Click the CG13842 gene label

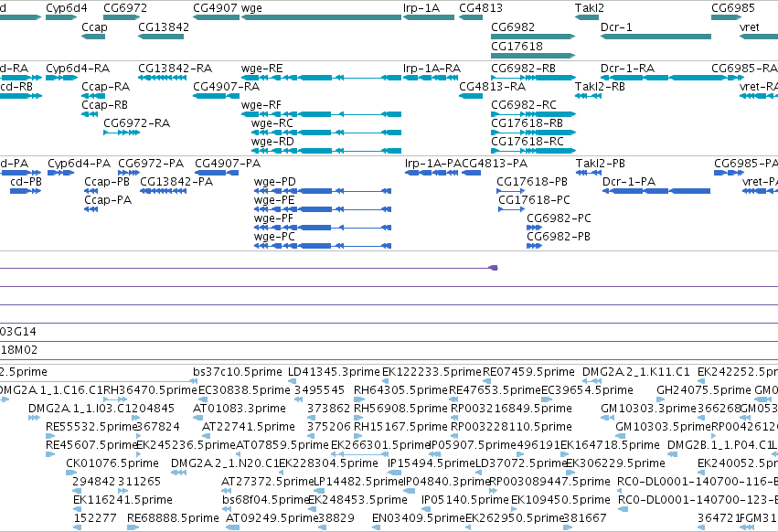point(164,27)
